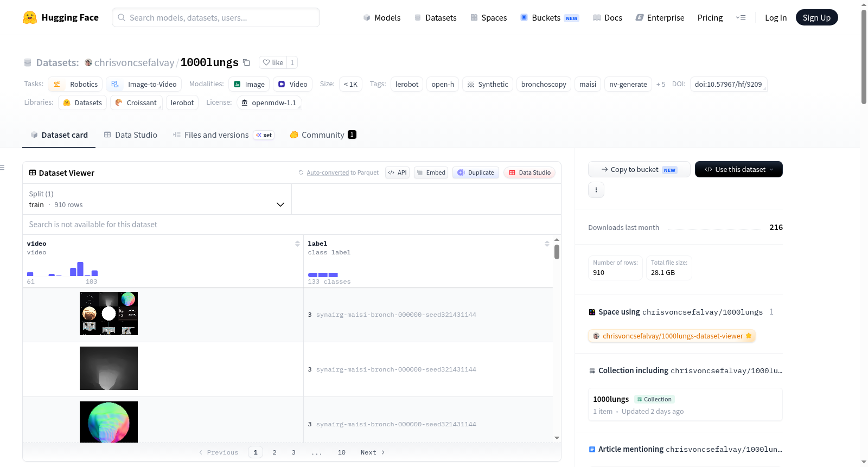The height and width of the screenshot is (467, 868).
Task: Copy dataset name with the copy icon
Action: [x=246, y=62]
